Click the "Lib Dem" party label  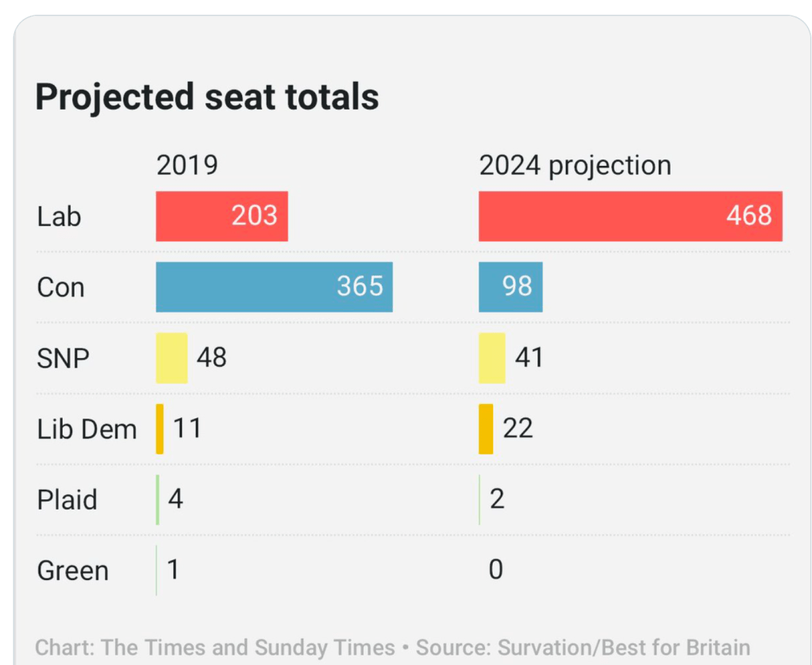87,429
